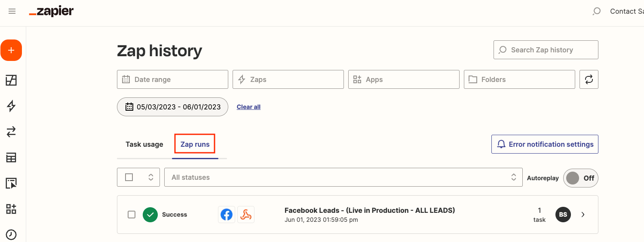
Task: Click the refresh Zap history button
Action: point(589,79)
